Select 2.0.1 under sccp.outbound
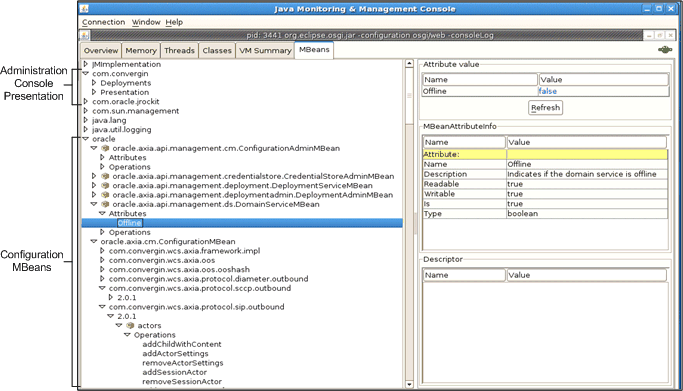This screenshot has height=391, width=683. pyautogui.click(x=126, y=297)
